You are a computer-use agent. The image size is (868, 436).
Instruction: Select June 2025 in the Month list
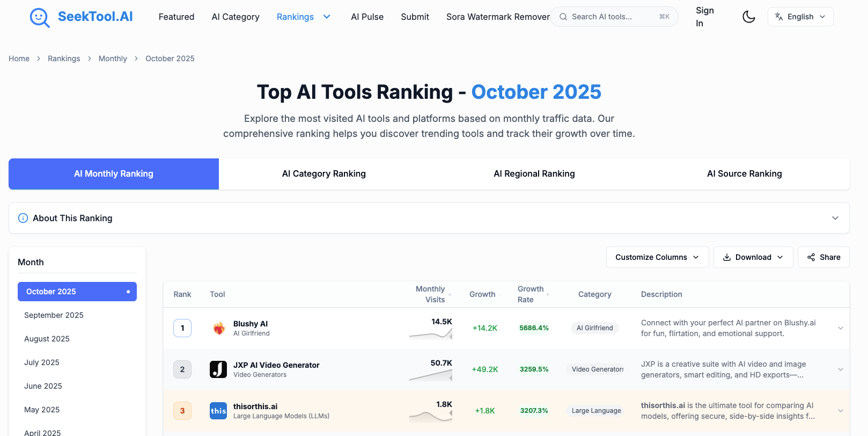(x=77, y=386)
